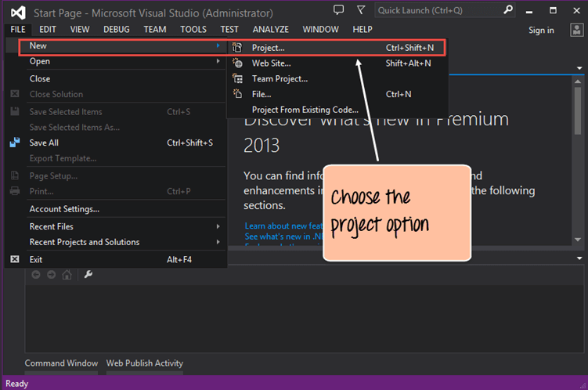Click the home icon in lower panel toolbar
588x390 pixels.
coord(67,274)
